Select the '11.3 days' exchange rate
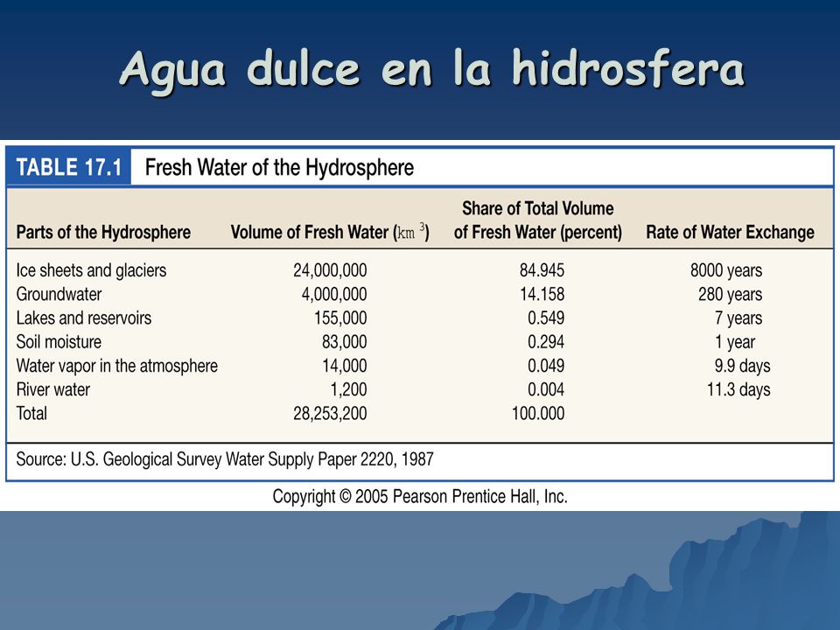Screen dimensions: 840x630 [738, 389]
